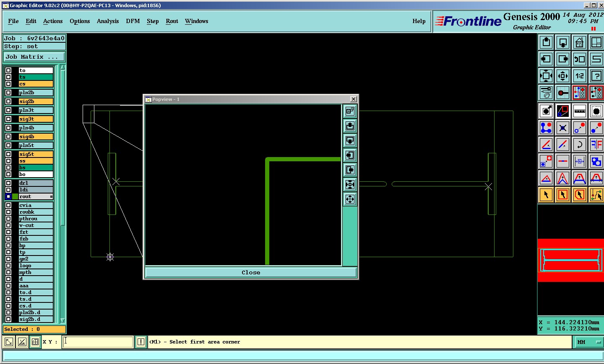
Task: Click the Popview pan up icon
Action: click(350, 126)
